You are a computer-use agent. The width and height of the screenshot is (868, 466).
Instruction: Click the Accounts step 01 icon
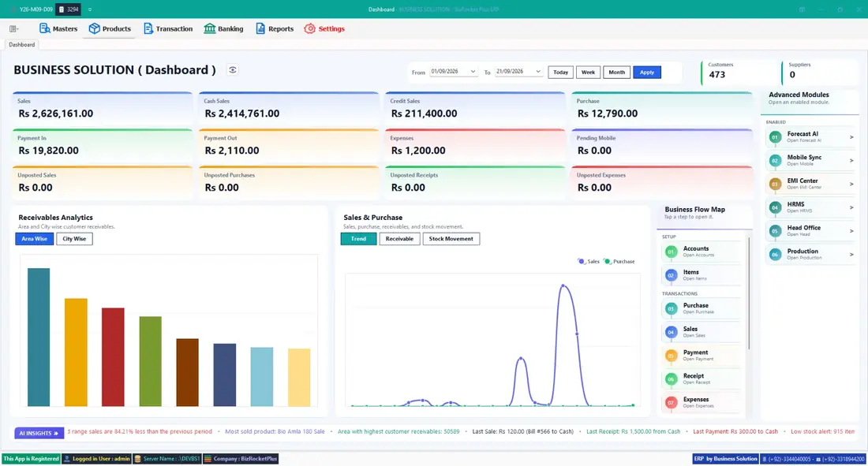point(671,252)
